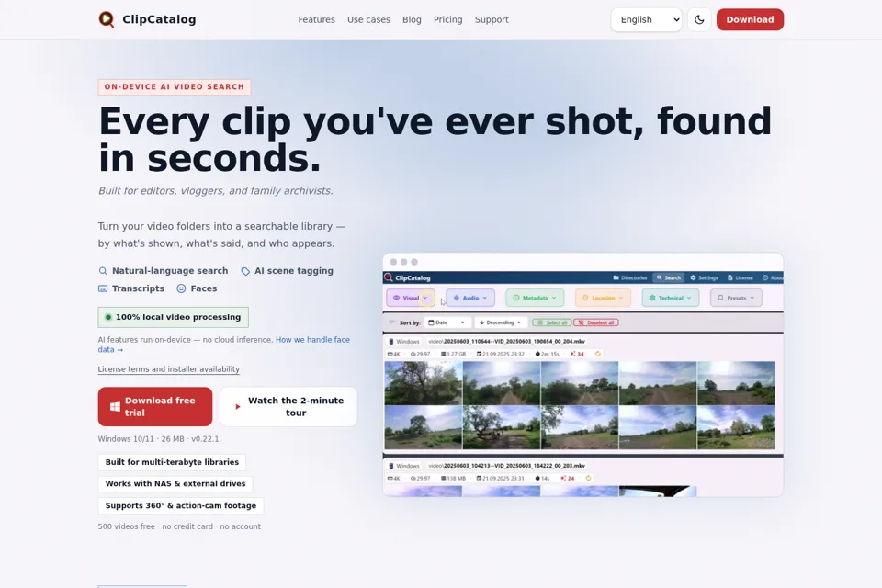Click the Faces smiley icon
The height and width of the screenshot is (588, 882).
[181, 288]
